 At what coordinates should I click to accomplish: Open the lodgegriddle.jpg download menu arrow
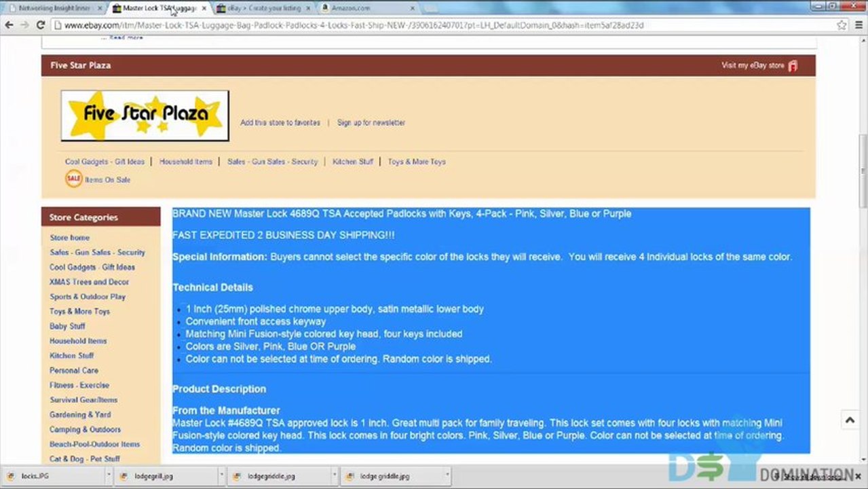coord(335,476)
